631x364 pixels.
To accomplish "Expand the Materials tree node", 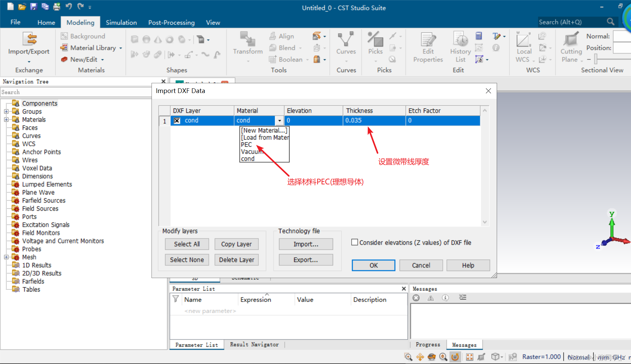I will point(6,120).
